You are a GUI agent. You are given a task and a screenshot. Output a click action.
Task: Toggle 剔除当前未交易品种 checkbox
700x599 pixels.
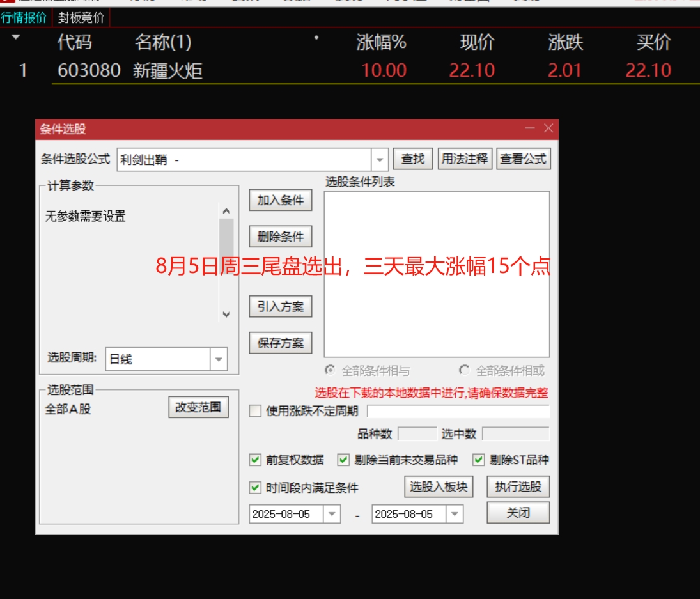coord(343,460)
